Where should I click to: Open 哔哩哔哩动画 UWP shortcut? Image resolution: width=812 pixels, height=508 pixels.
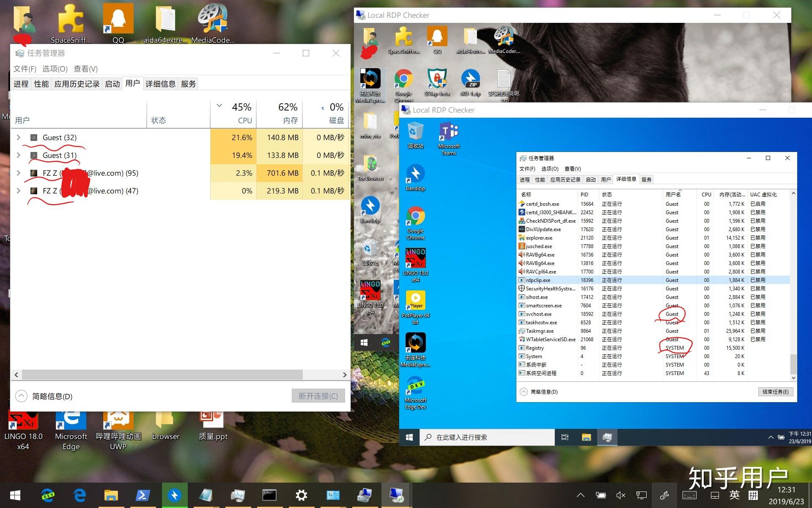(x=118, y=431)
